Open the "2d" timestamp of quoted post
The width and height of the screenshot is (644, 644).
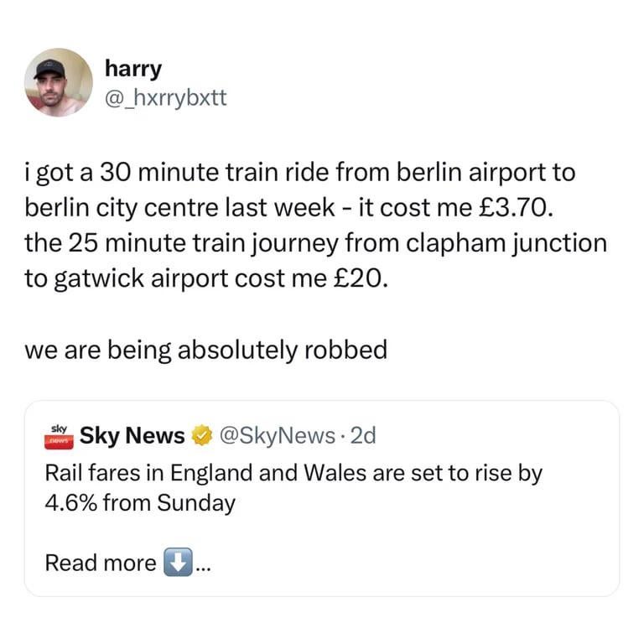coord(364,436)
